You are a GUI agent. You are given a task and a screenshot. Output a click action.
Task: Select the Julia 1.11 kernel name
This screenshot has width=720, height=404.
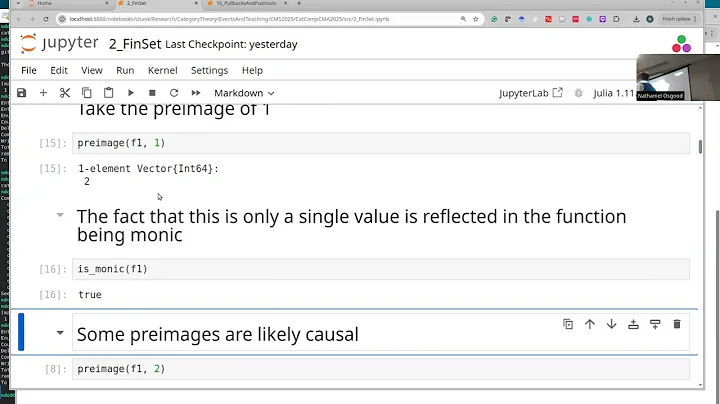613,93
